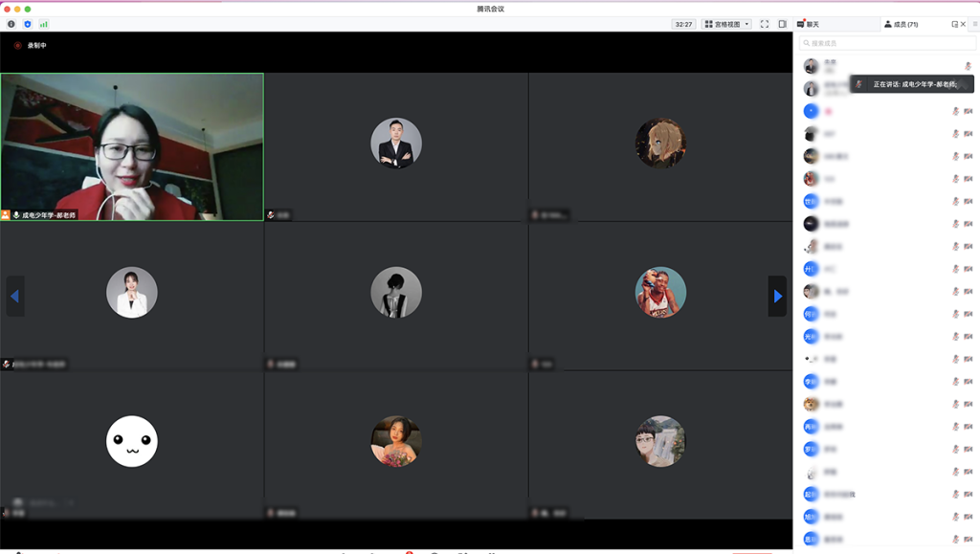Close the members side panel
Image resolution: width=980 pixels, height=554 pixels.
tap(964, 24)
